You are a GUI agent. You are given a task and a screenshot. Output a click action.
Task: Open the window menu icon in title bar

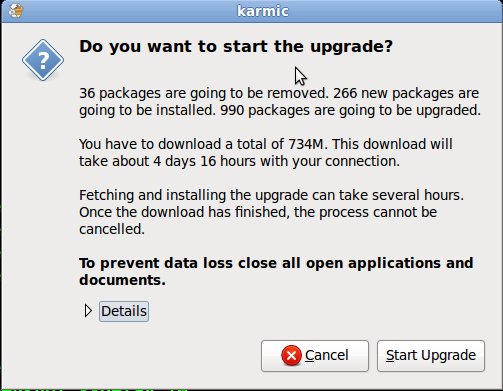pyautogui.click(x=15, y=10)
